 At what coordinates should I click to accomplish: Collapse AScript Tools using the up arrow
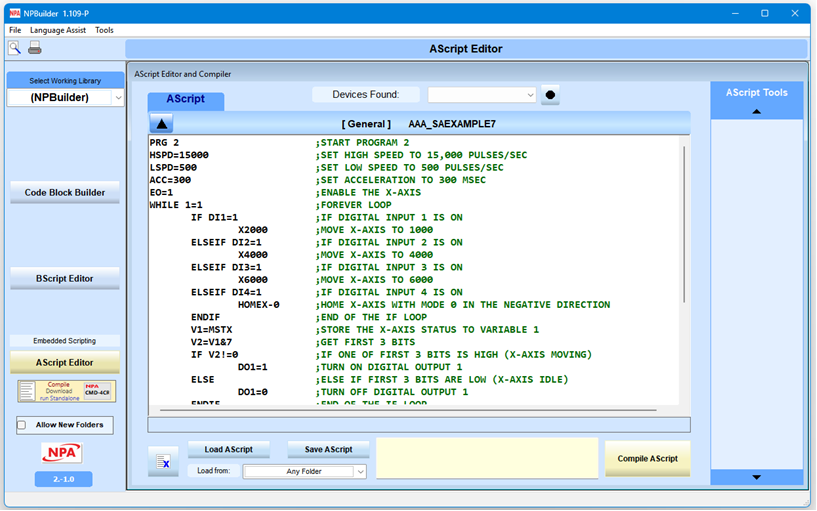[x=757, y=111]
